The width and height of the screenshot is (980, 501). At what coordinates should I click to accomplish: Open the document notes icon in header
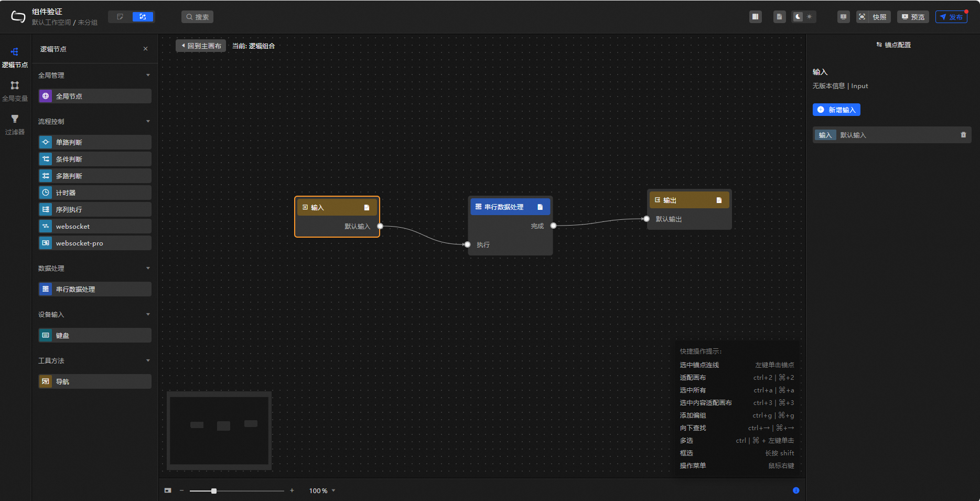[x=780, y=17]
